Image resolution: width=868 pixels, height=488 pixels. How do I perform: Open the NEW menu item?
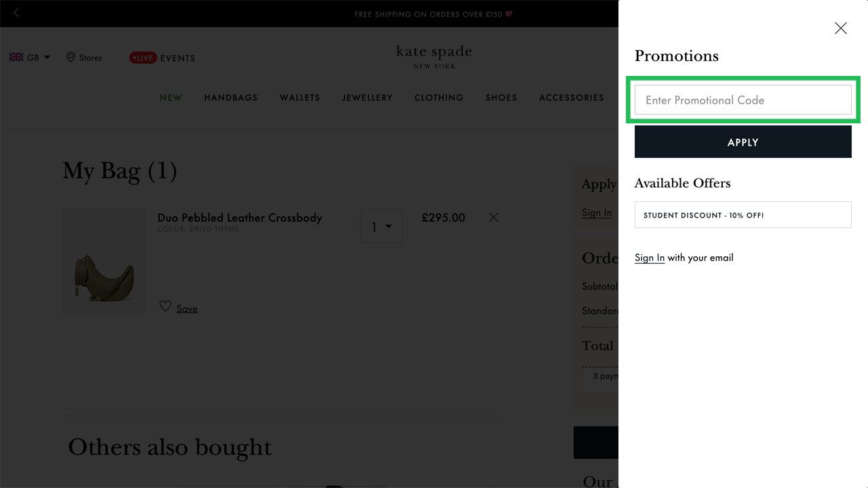pos(171,98)
